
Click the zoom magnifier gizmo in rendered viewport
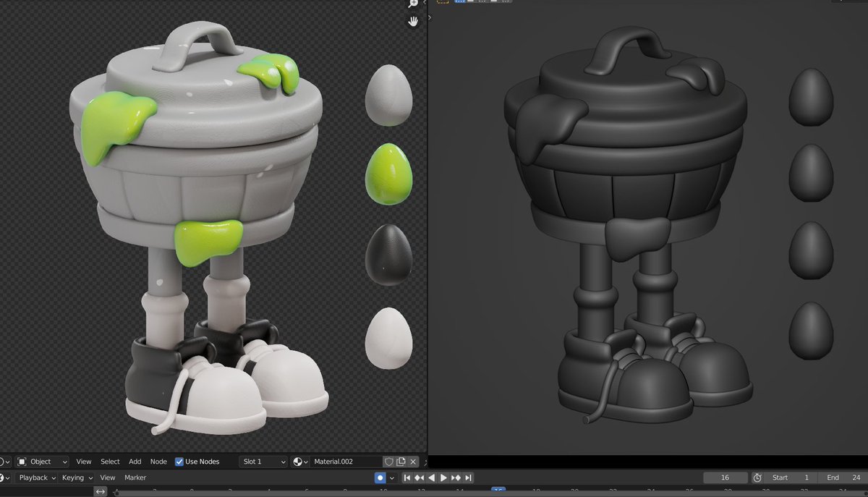pyautogui.click(x=413, y=4)
